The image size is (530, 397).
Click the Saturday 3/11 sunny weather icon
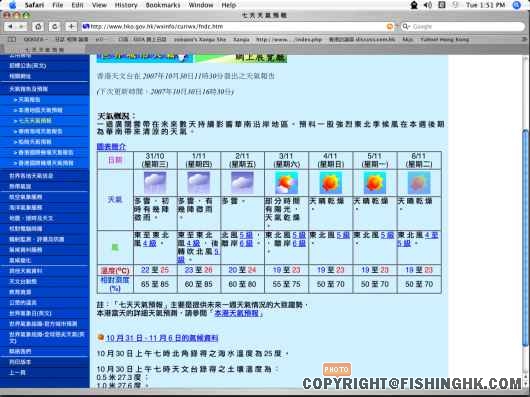pyautogui.click(x=286, y=183)
